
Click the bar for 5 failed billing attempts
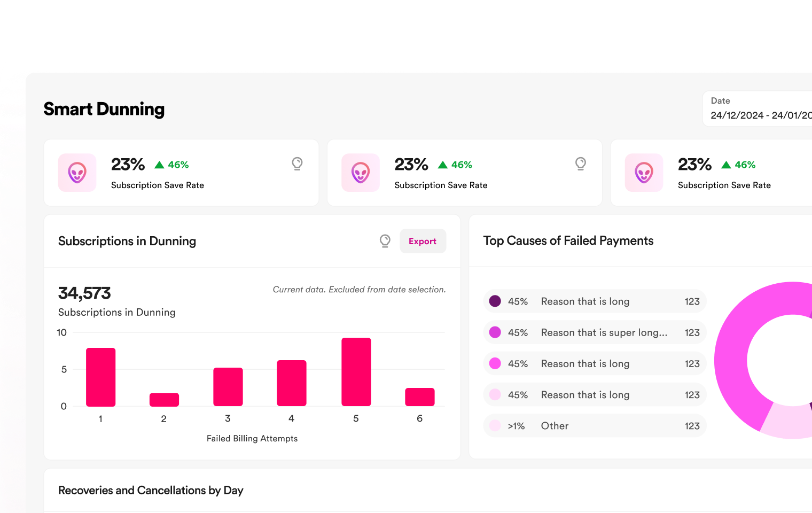(356, 372)
